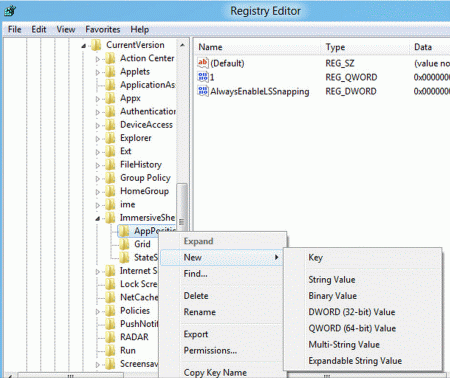Click the tree pane vertical scrollbar thumb

pos(182,207)
